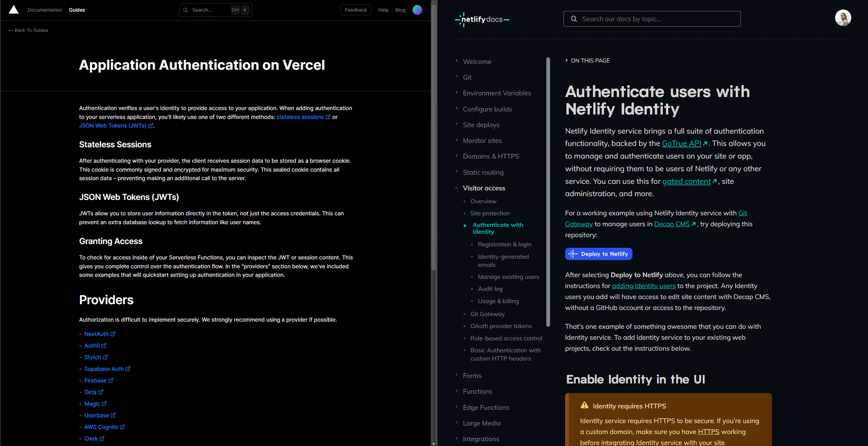Click external link icon next to Magic
Image resolution: width=868 pixels, height=446 pixels.
click(x=104, y=404)
